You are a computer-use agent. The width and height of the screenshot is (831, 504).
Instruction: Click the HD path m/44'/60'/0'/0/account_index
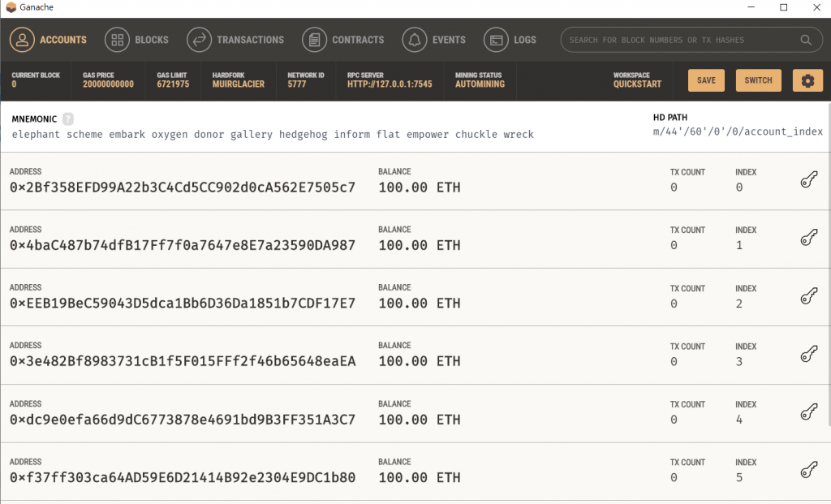tap(738, 131)
